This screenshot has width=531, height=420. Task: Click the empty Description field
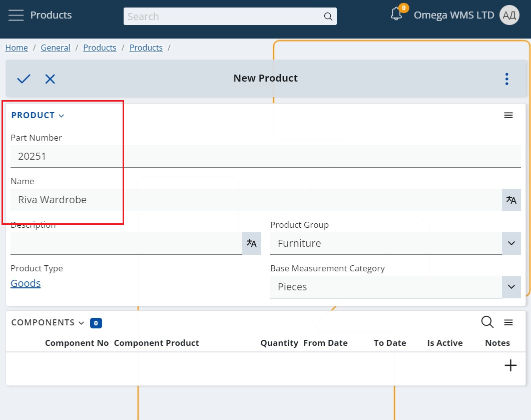coord(126,243)
